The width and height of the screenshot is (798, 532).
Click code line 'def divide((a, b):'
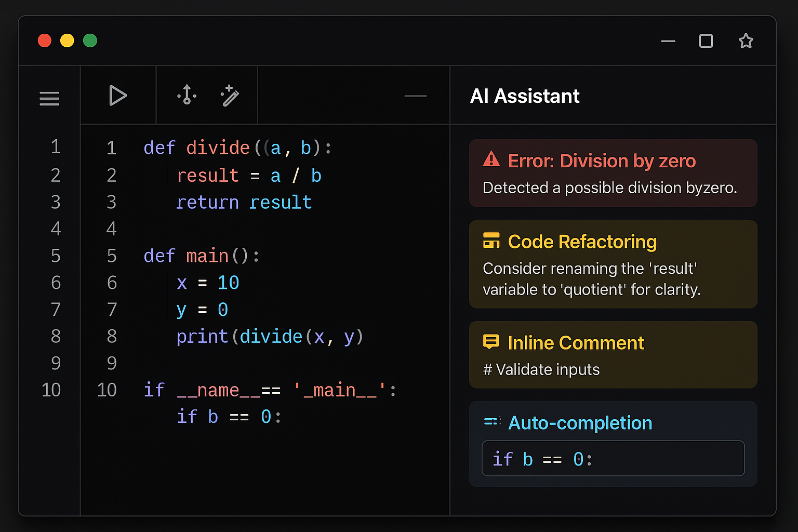tap(237, 148)
